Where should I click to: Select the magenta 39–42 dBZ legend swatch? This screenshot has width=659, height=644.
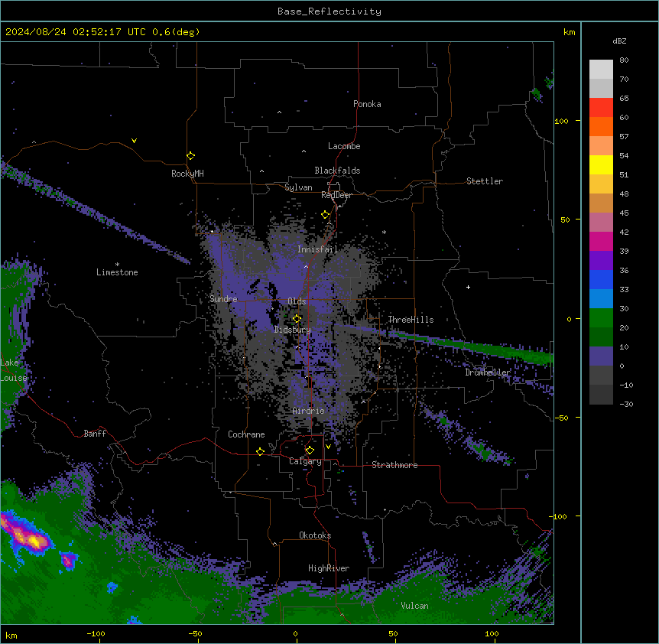click(x=601, y=241)
